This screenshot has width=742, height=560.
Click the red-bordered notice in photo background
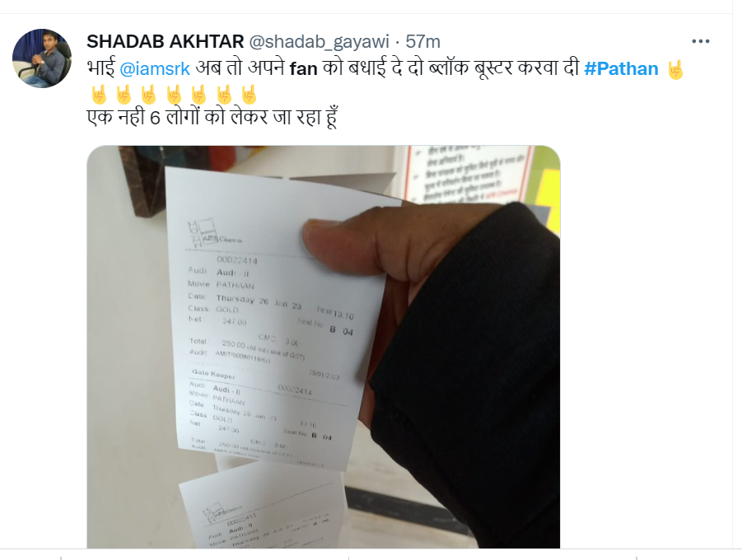pos(469,174)
